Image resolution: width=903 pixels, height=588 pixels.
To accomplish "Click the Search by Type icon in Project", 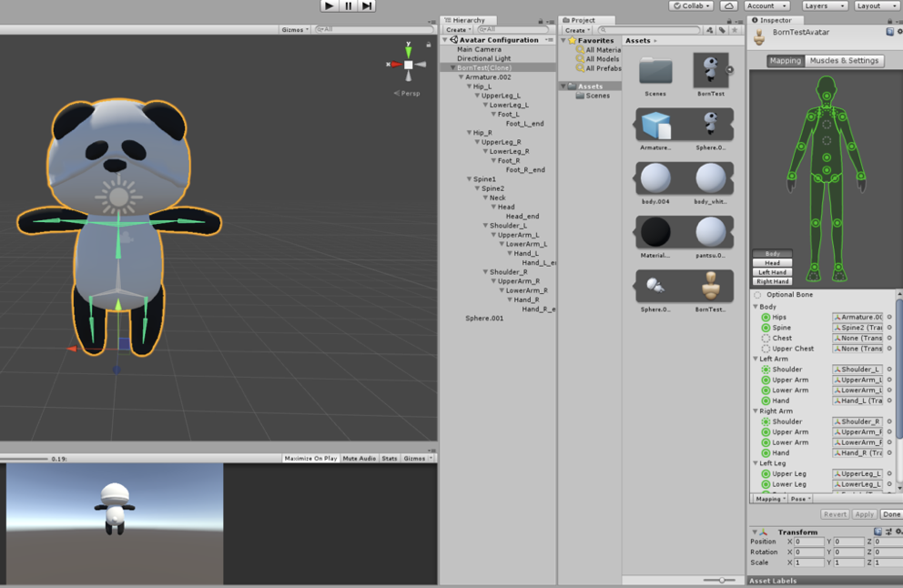I will tap(710, 31).
